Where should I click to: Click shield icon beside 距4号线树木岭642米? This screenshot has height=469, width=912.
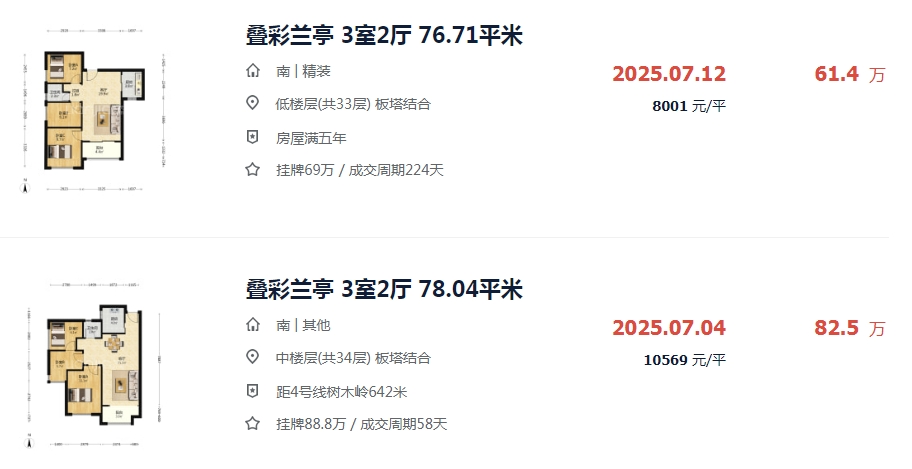[253, 391]
